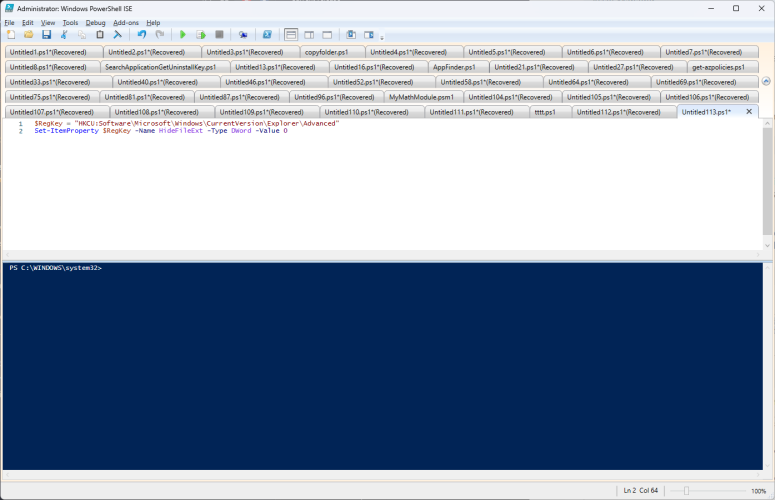The image size is (775, 500).
Task: Paste from clipboard toolbar icon
Action: tap(100, 35)
